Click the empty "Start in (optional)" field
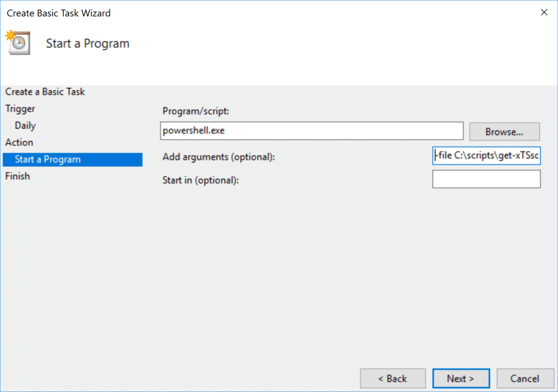Image resolution: width=558 pixels, height=392 pixels. point(486,179)
